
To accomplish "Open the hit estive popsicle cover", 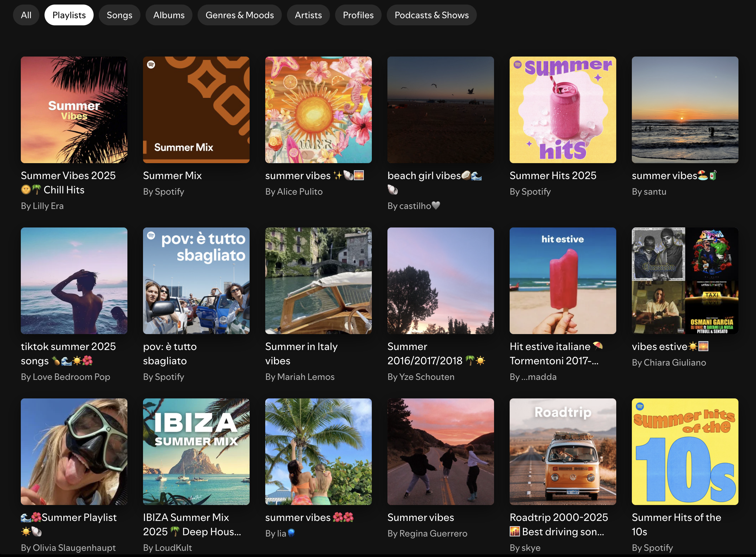I will (563, 280).
